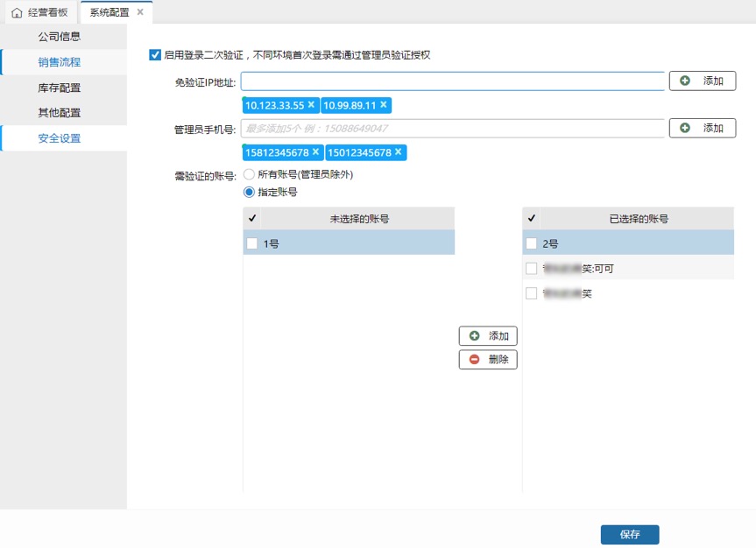Toggle select-all check in 已选择的账号 header
Image resolution: width=756 pixels, height=548 pixels.
[532, 219]
